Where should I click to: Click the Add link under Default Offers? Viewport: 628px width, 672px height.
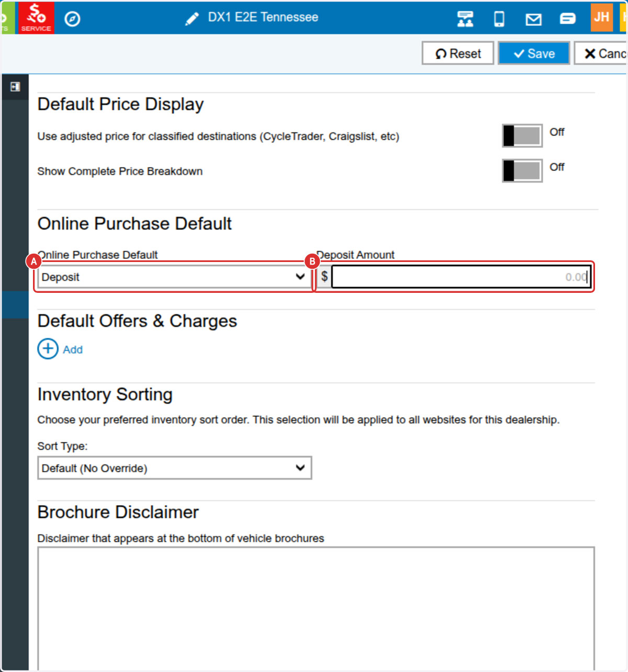click(73, 349)
